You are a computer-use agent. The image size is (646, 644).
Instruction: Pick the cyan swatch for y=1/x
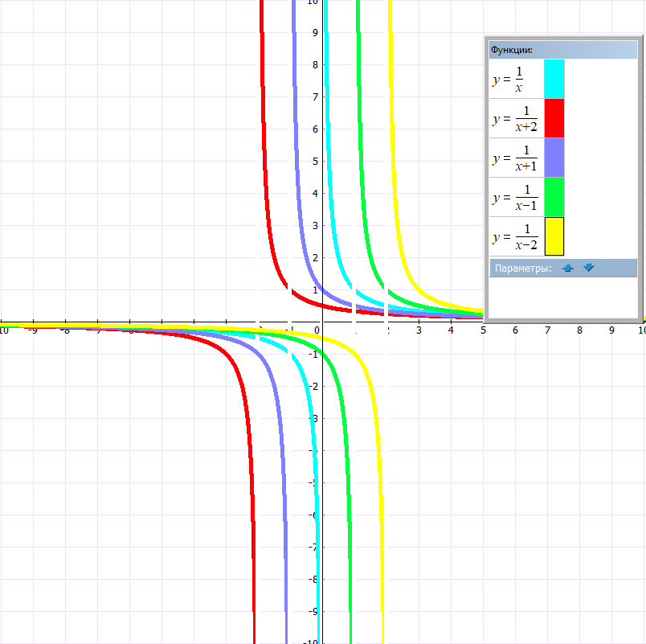point(554,78)
